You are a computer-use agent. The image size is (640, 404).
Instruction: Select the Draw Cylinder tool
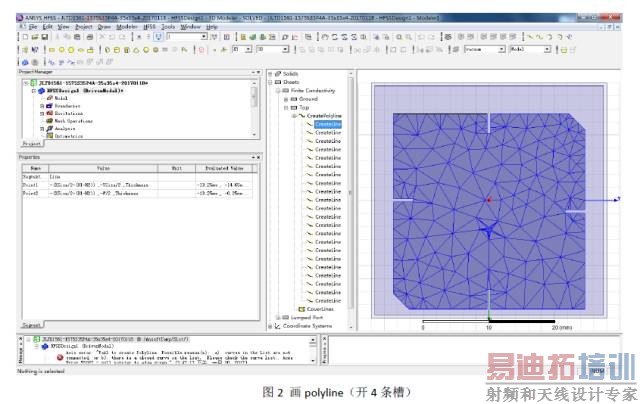tap(117, 50)
